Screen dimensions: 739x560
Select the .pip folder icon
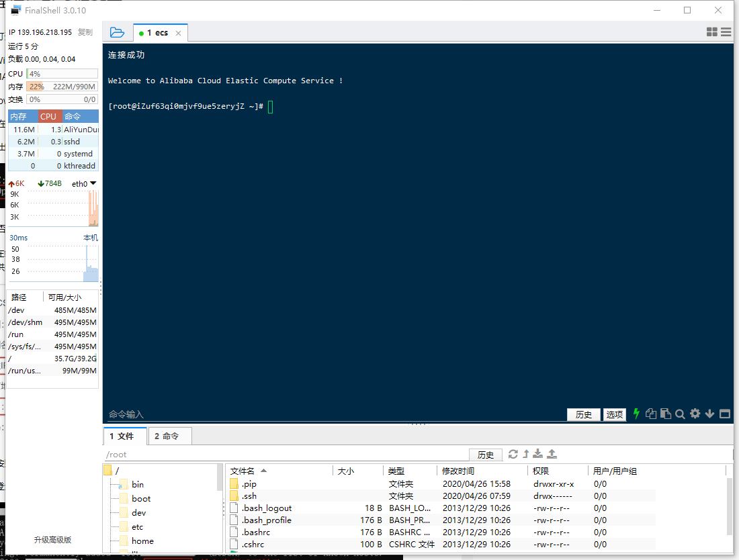[x=234, y=483]
